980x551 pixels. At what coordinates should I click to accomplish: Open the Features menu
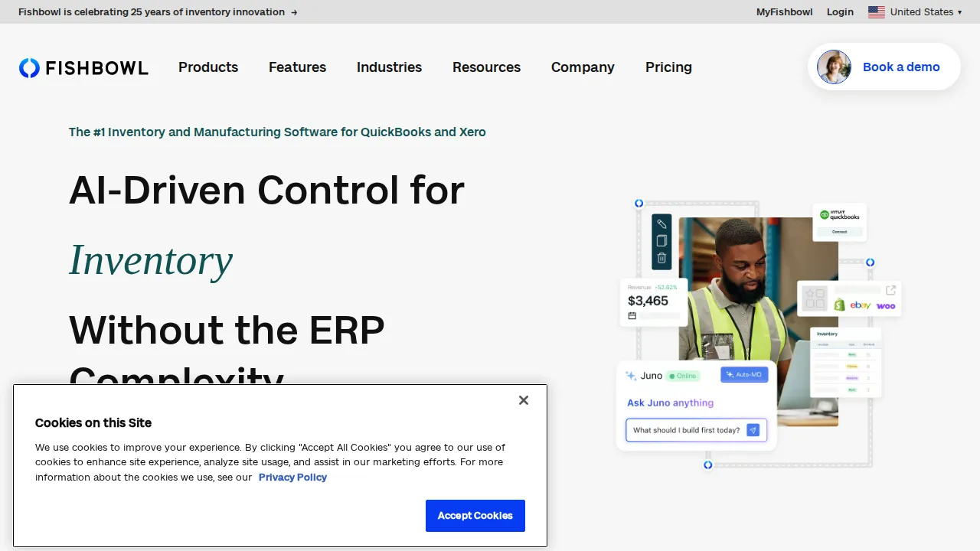[x=297, y=67]
